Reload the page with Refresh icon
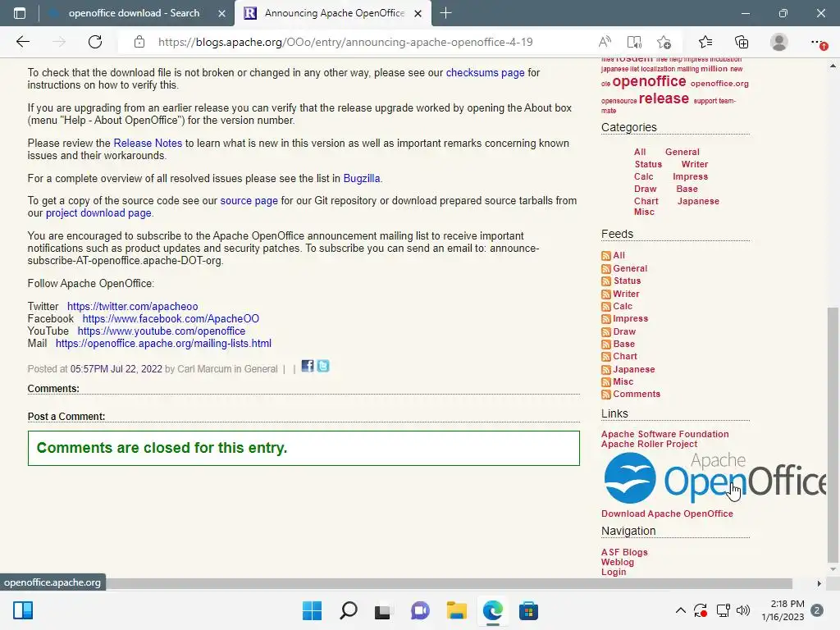 pos(95,42)
